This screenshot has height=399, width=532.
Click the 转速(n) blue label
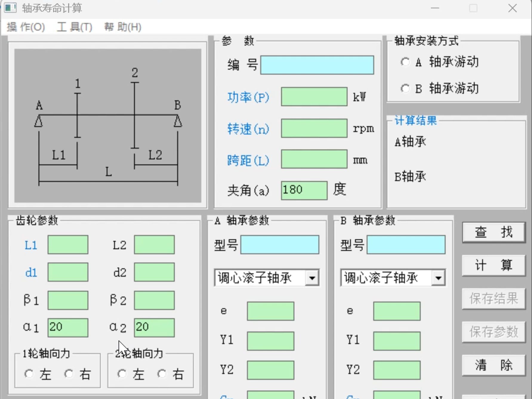248,129
